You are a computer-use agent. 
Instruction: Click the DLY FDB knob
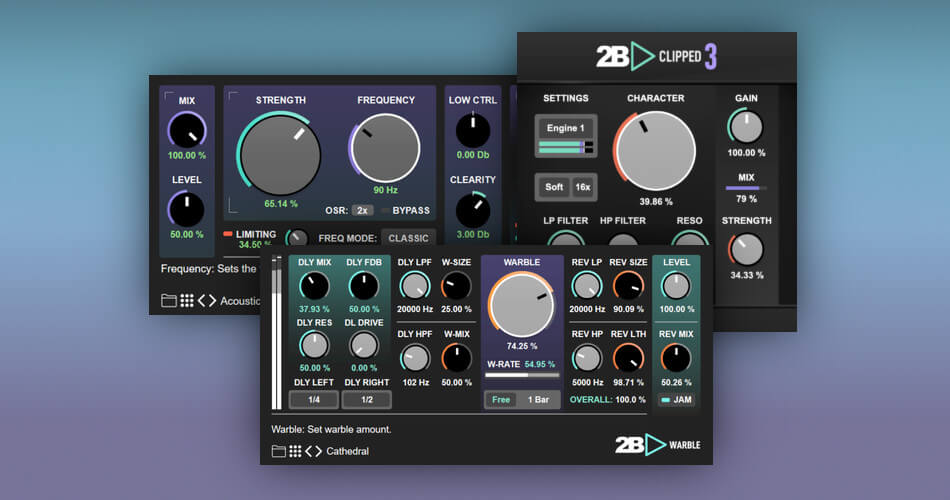[x=364, y=286]
